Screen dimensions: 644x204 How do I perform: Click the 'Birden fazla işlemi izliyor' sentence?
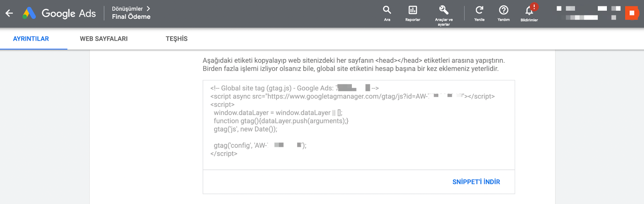351,69
